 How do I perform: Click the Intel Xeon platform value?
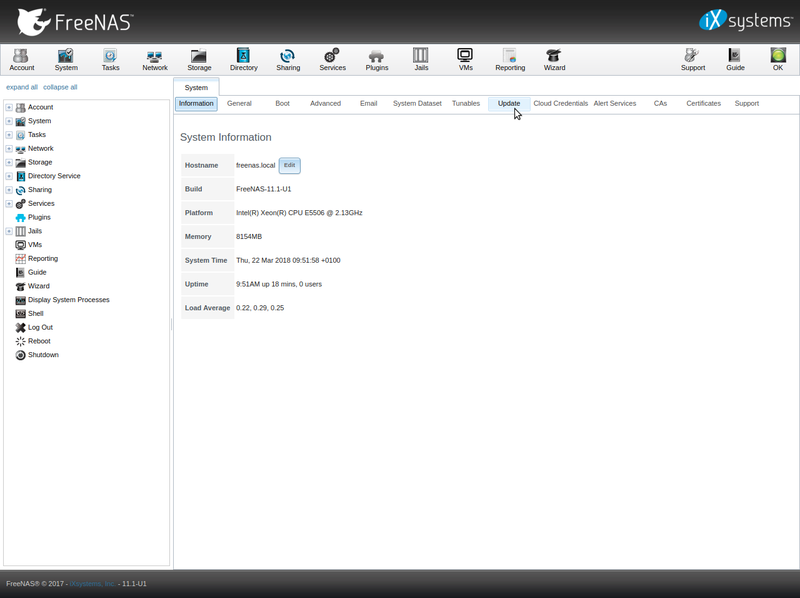pyautogui.click(x=299, y=213)
